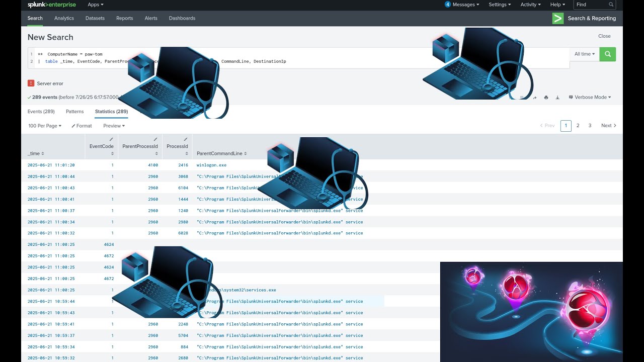Open the All time range picker

[x=585, y=54]
